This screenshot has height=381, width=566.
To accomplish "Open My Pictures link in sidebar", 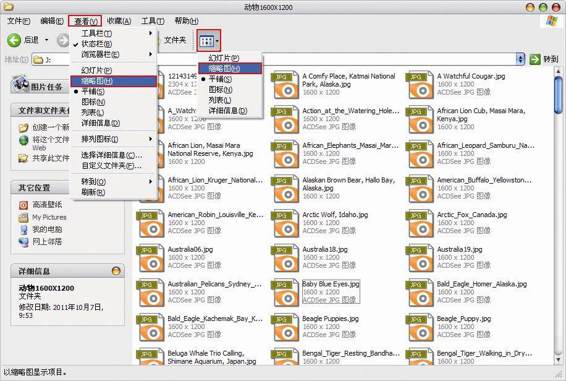I will [49, 217].
